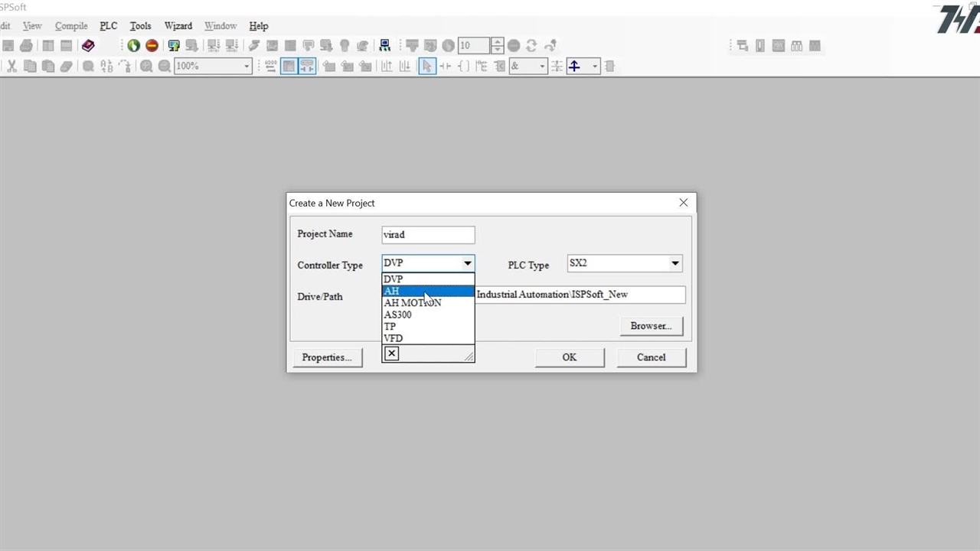The width and height of the screenshot is (980, 551).
Task: Click the green Run icon in toolbar
Action: pos(133,46)
